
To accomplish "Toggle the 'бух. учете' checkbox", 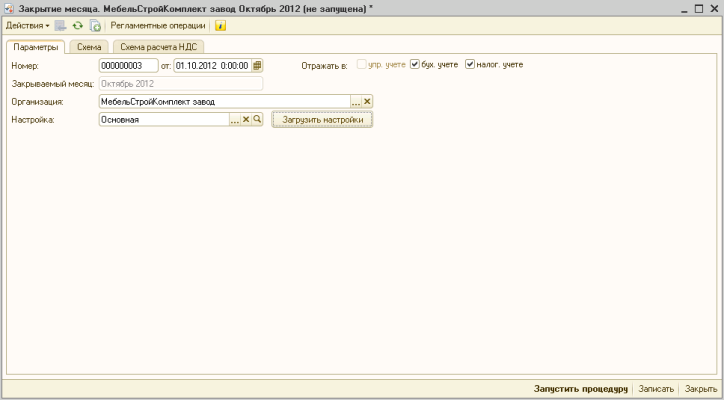I will click(x=415, y=65).
